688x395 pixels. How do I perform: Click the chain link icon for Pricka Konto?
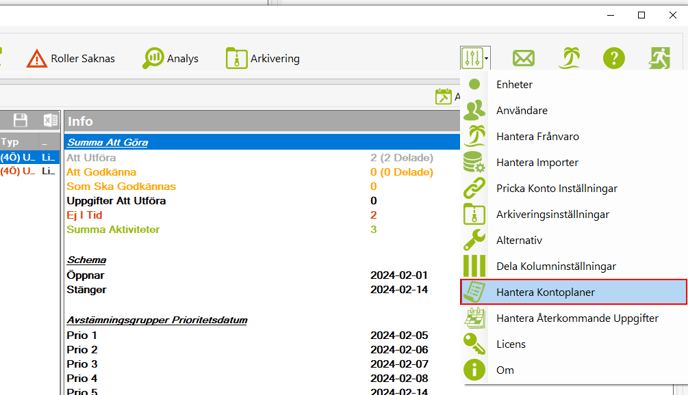coord(474,188)
